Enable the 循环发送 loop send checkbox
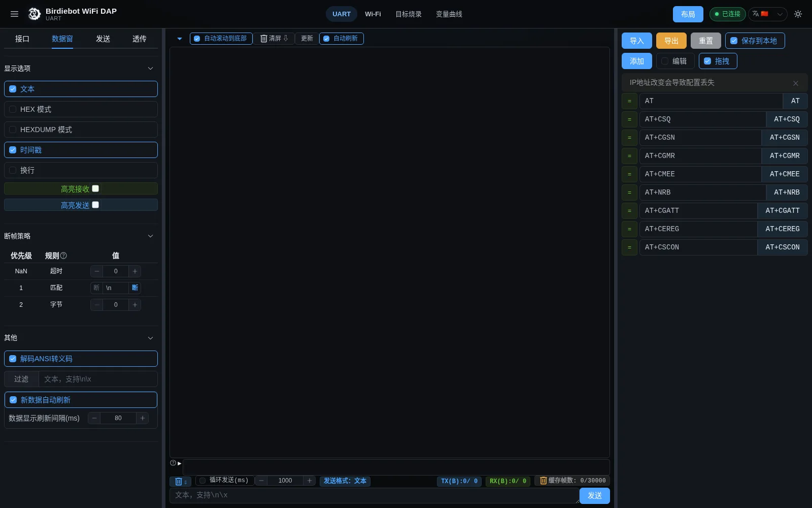 click(x=202, y=481)
